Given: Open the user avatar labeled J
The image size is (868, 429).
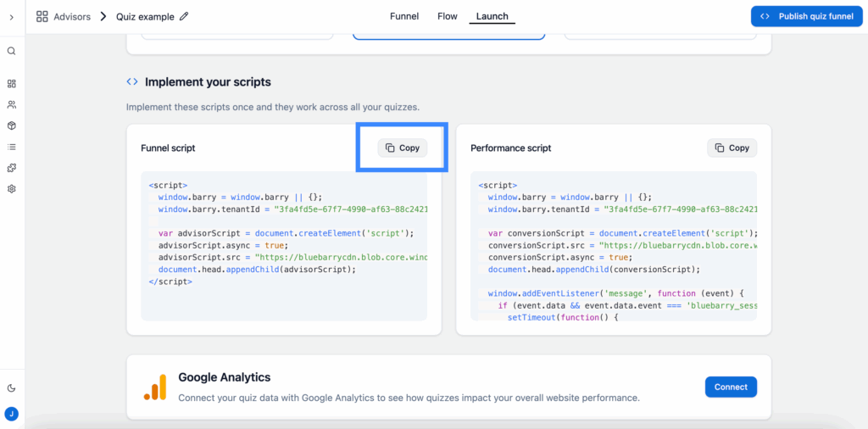Looking at the screenshot, I should [12, 413].
